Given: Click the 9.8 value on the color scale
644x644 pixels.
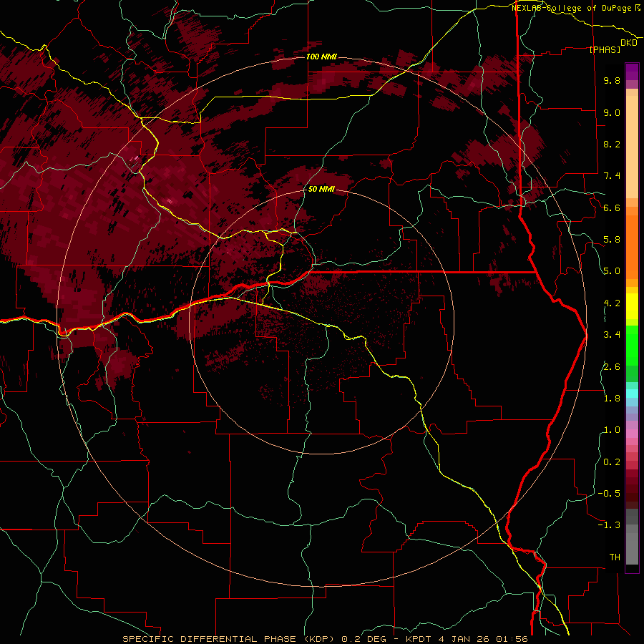Looking at the screenshot, I should click(x=612, y=80).
